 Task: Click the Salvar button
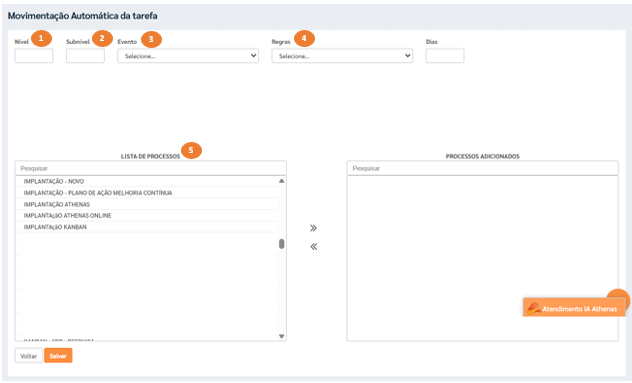58,356
